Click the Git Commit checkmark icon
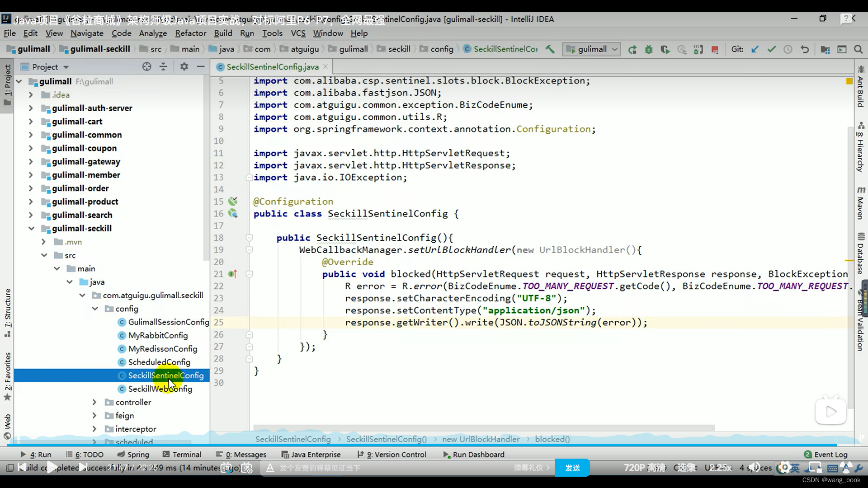Image resolution: width=868 pixels, height=488 pixels. pos(771,49)
